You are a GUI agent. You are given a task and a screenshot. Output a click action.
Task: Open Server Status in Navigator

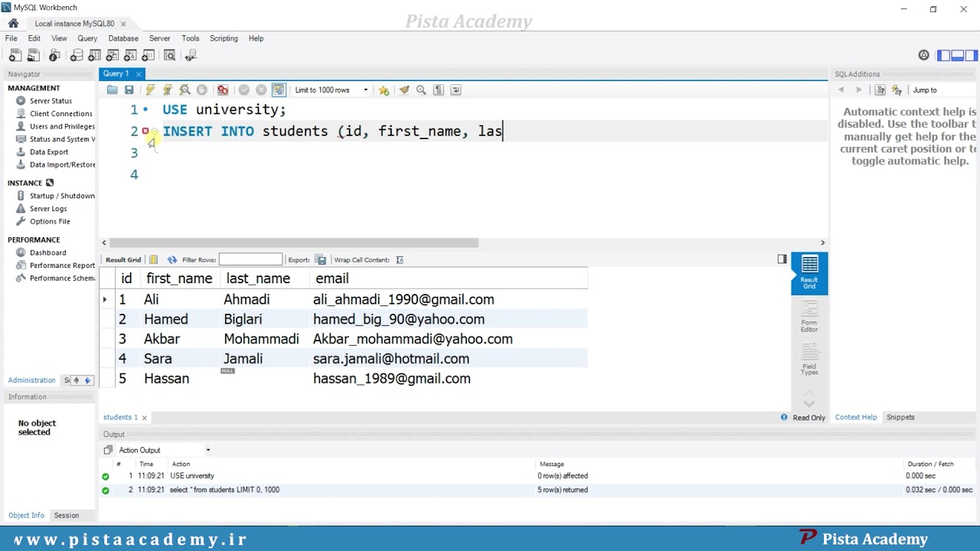(51, 101)
